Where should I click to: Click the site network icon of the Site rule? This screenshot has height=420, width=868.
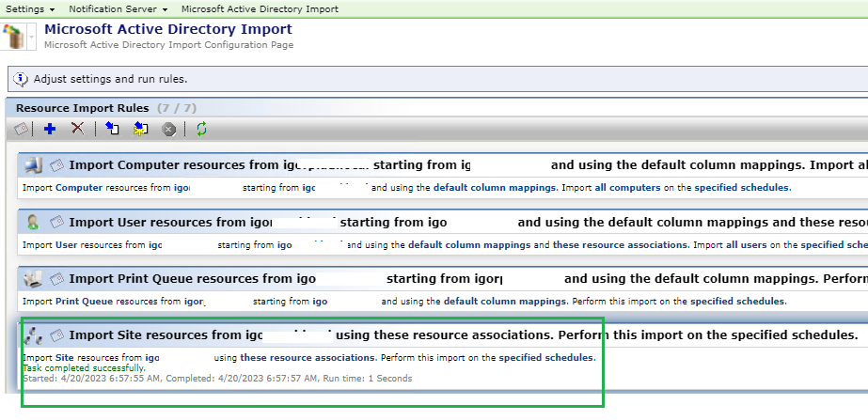tap(33, 335)
